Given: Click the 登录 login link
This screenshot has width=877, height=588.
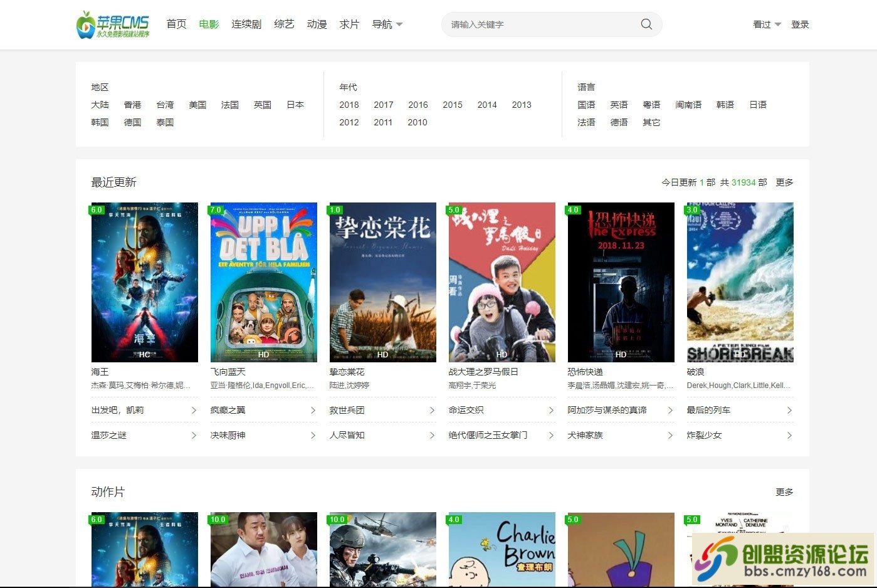Looking at the screenshot, I should 800,24.
